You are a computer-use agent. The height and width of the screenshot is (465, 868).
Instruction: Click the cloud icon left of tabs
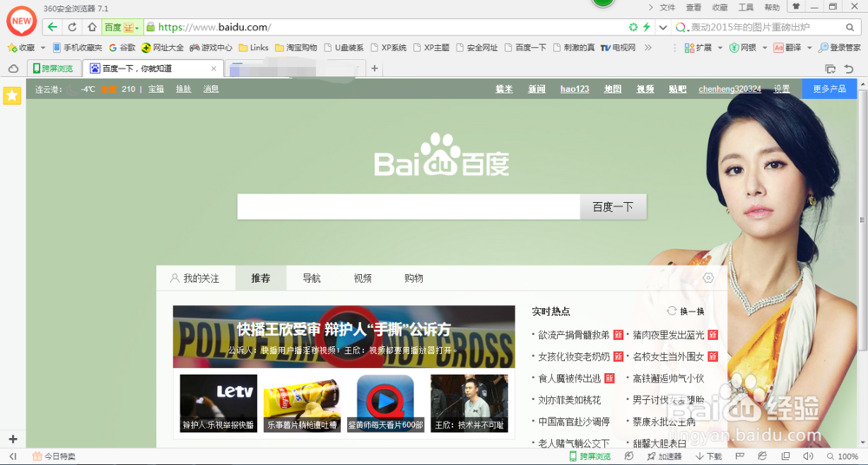click(13, 69)
